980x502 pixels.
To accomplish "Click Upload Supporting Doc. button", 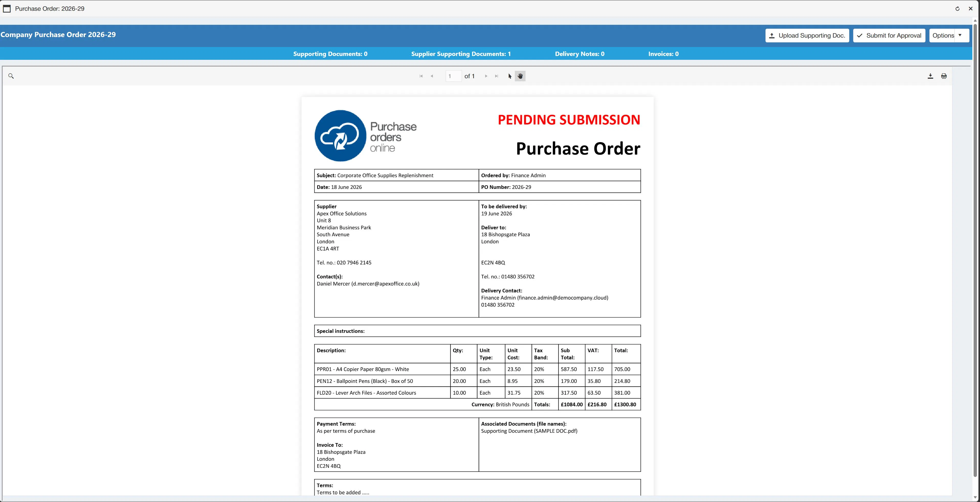I will coord(807,35).
